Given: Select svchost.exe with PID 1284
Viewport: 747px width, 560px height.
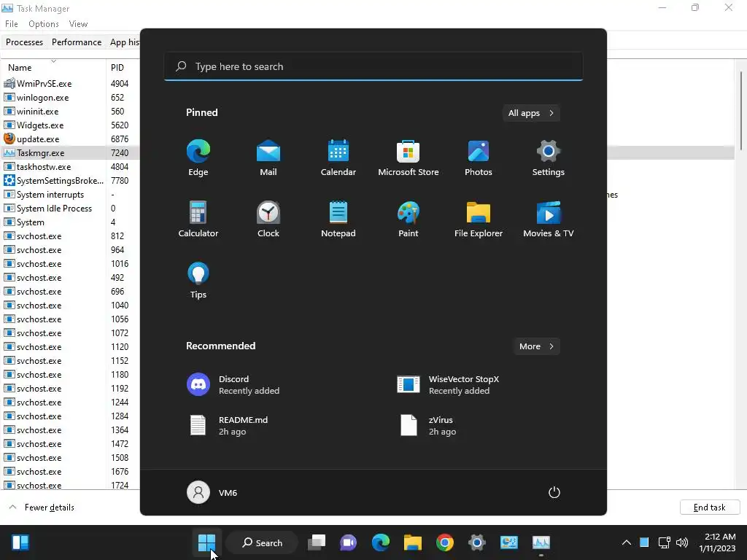Looking at the screenshot, I should (71, 416).
